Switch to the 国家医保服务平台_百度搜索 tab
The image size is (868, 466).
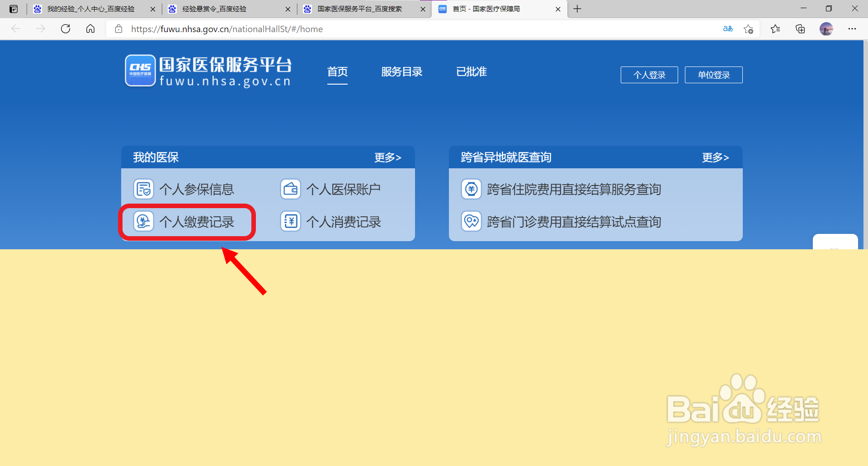coord(359,9)
